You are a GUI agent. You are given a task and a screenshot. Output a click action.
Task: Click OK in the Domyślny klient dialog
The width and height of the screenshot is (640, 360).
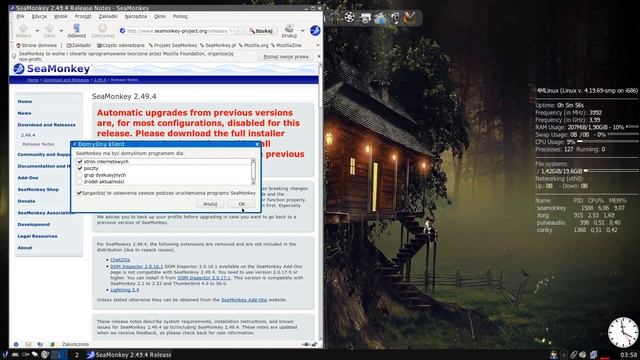pyautogui.click(x=242, y=204)
